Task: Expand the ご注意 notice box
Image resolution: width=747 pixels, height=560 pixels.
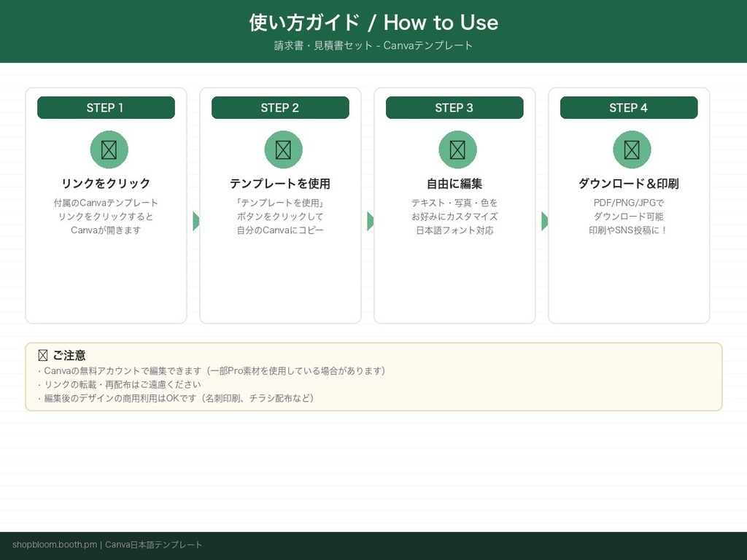Action: (373, 377)
